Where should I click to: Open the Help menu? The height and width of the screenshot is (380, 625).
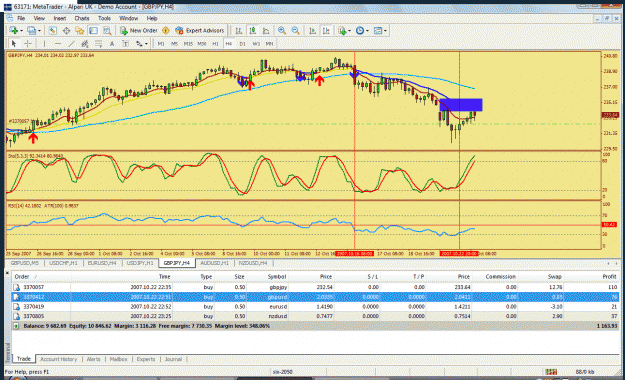[x=152, y=18]
